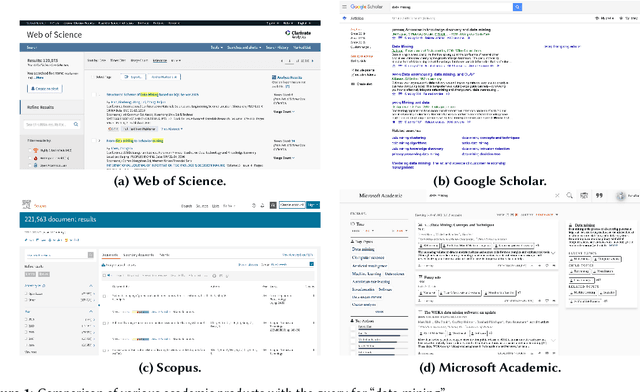Viewport: 640px width, 392px height.
Task: Check the first Top Authors checkbox in Microsoft Academic
Action: coord(353,327)
